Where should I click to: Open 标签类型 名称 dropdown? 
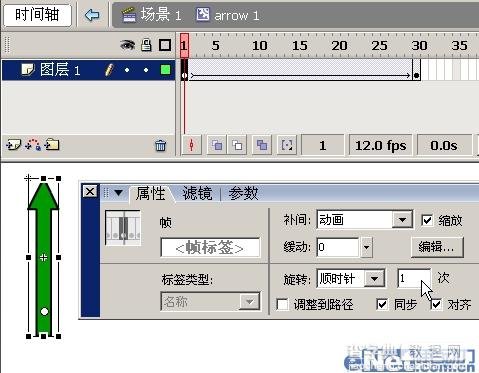tap(210, 302)
